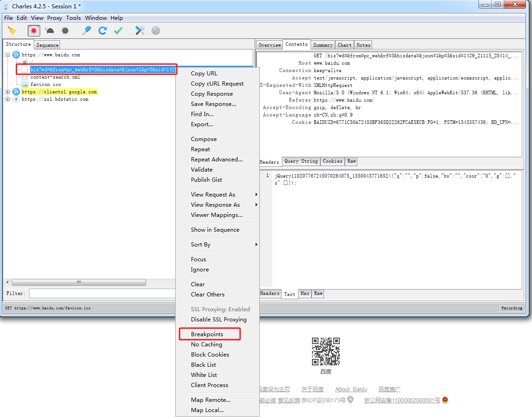The width and height of the screenshot is (532, 419).
Task: Open the Tools wrench icon
Action: [140, 31]
